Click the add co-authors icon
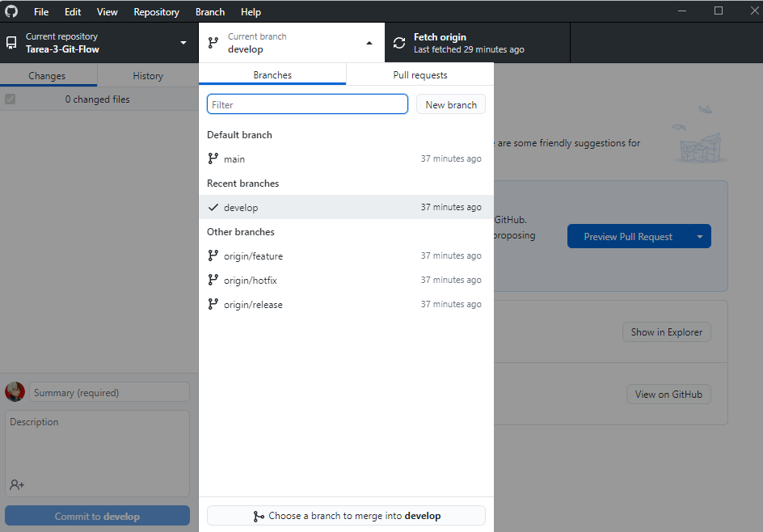 [16, 484]
